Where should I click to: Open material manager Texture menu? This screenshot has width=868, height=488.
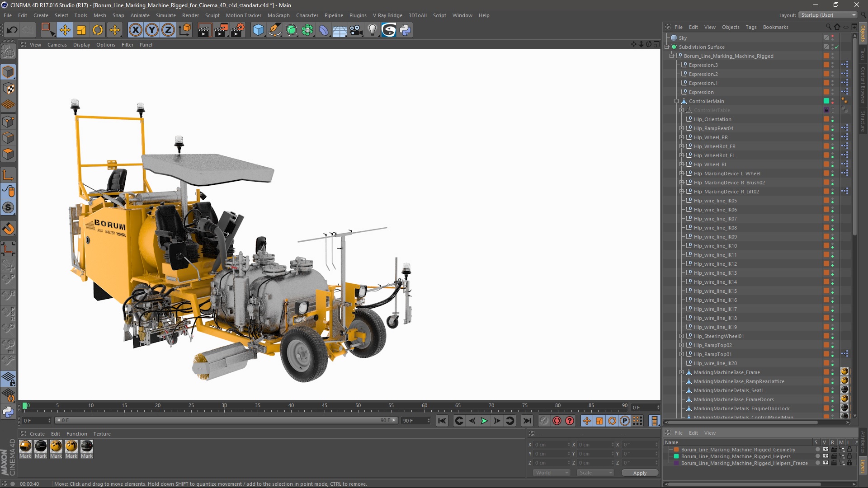tap(102, 434)
